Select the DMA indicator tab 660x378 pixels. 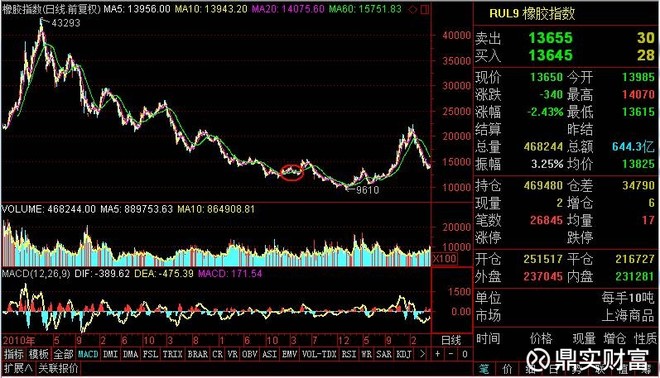point(130,354)
